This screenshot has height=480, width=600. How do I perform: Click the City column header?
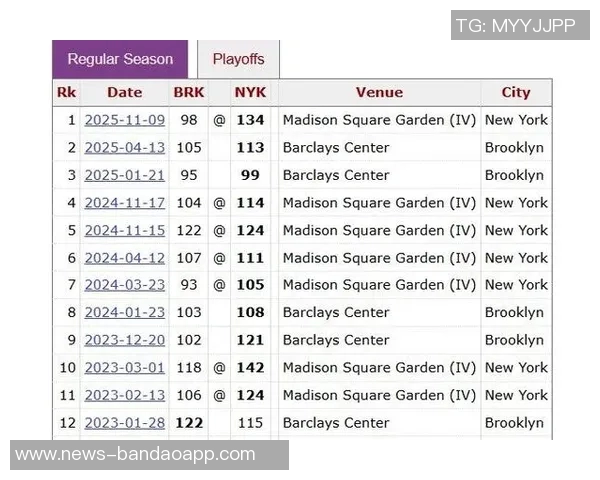click(516, 93)
